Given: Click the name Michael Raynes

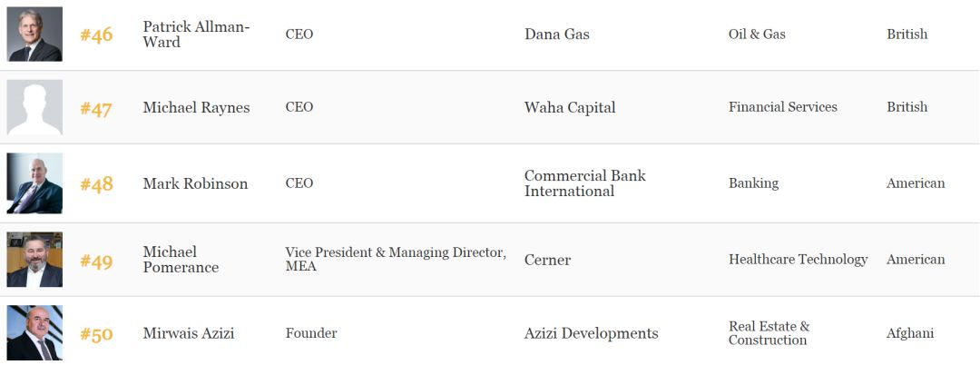Looking at the screenshot, I should click(x=196, y=107).
